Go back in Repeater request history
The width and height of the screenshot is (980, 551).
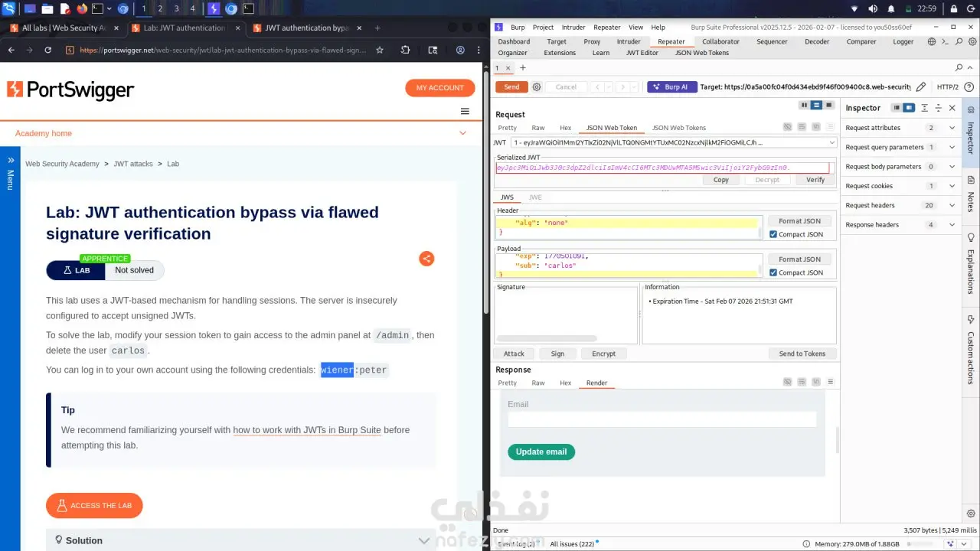[x=598, y=87]
